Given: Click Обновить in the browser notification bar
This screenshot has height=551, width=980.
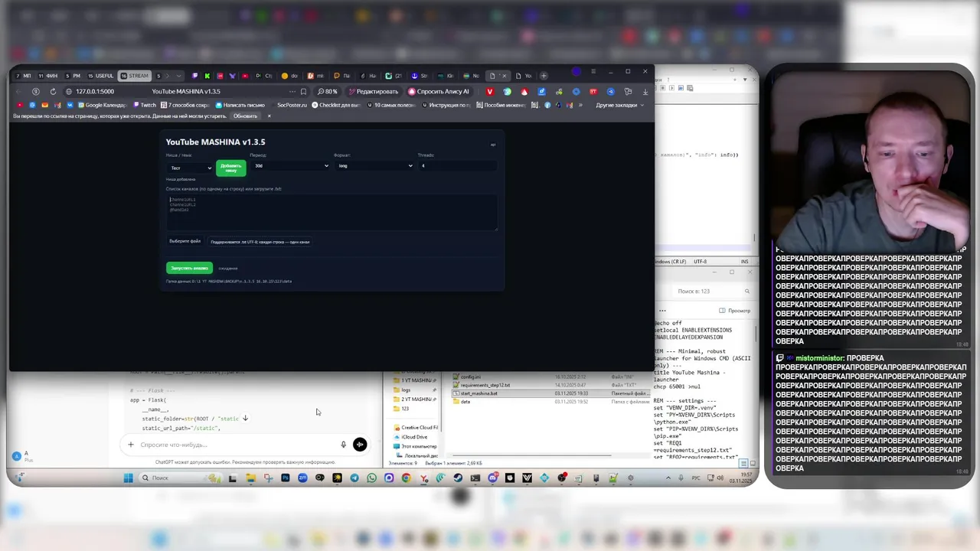Looking at the screenshot, I should pos(245,116).
